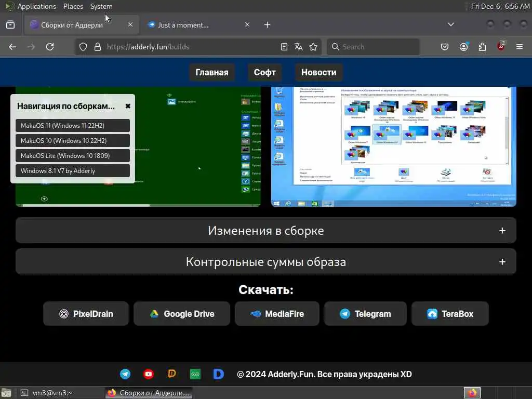Download via the Telegram button
This screenshot has height=399, width=532.
pos(365,314)
